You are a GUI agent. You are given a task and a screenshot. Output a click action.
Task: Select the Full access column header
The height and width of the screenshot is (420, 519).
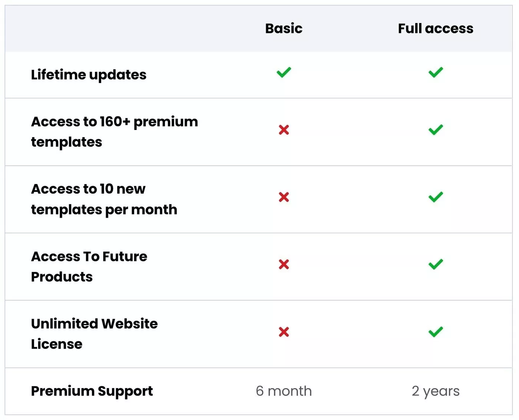click(436, 29)
